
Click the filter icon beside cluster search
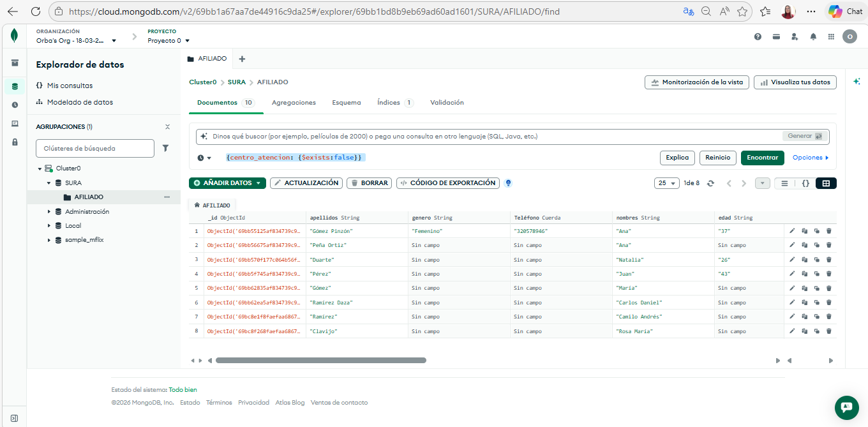[165, 148]
